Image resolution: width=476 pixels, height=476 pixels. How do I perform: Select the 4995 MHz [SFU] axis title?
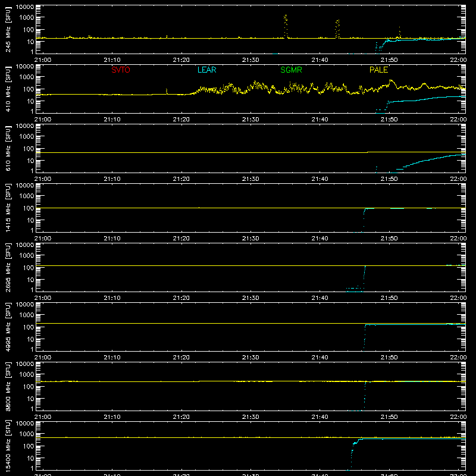(x=8, y=327)
